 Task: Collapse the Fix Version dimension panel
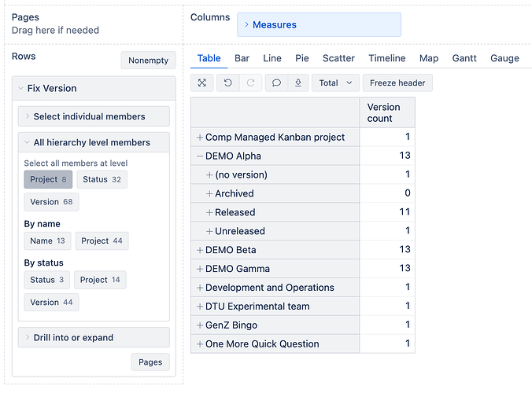click(20, 89)
